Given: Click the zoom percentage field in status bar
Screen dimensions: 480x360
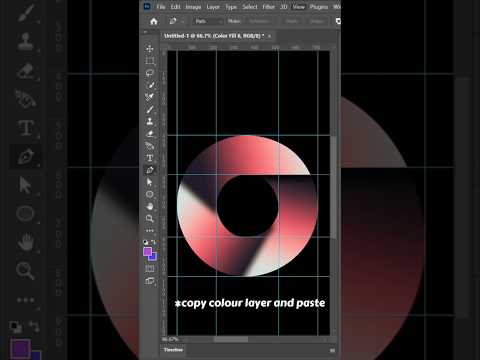Looking at the screenshot, I should click(x=170, y=339).
